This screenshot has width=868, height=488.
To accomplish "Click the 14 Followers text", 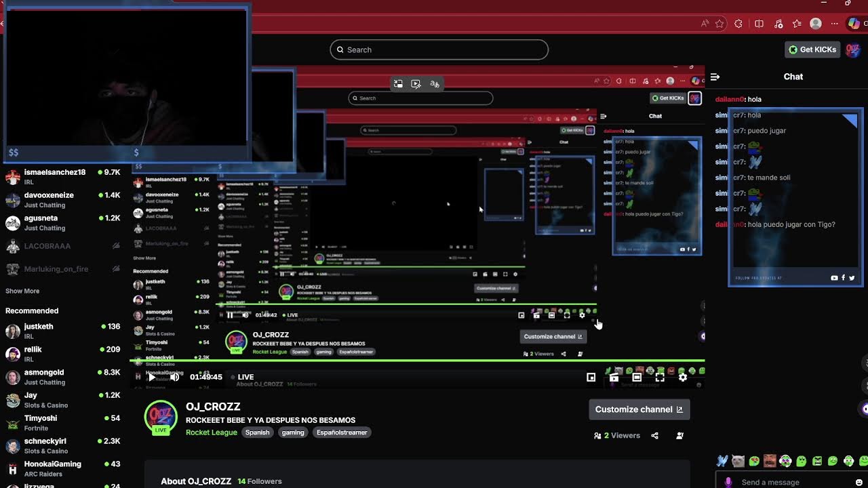I will pos(260,481).
